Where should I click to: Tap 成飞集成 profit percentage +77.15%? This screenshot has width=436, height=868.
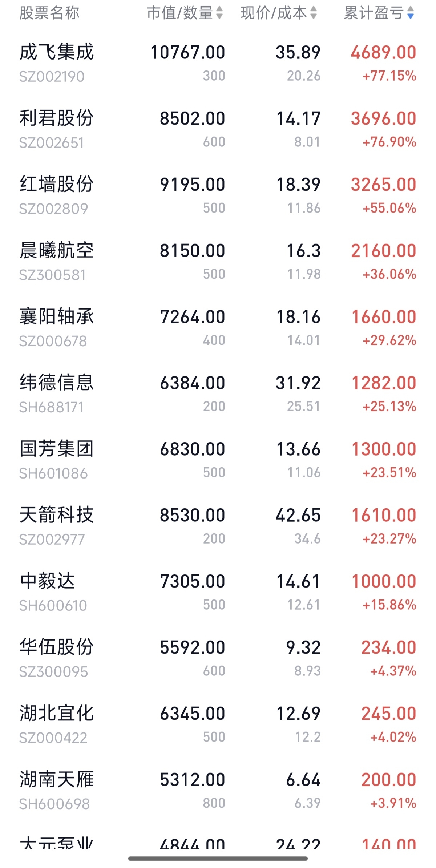389,76
